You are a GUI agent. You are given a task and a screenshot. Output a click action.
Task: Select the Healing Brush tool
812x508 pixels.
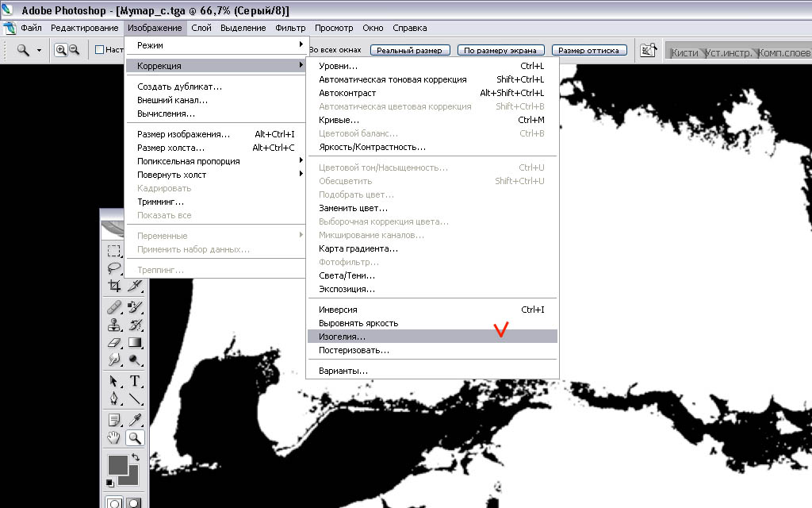(114, 307)
